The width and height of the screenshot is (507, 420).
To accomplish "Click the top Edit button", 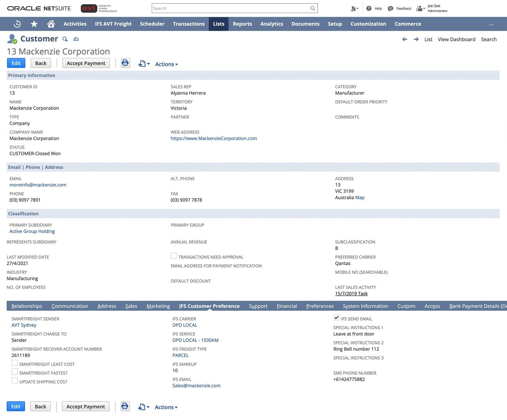I will point(16,63).
